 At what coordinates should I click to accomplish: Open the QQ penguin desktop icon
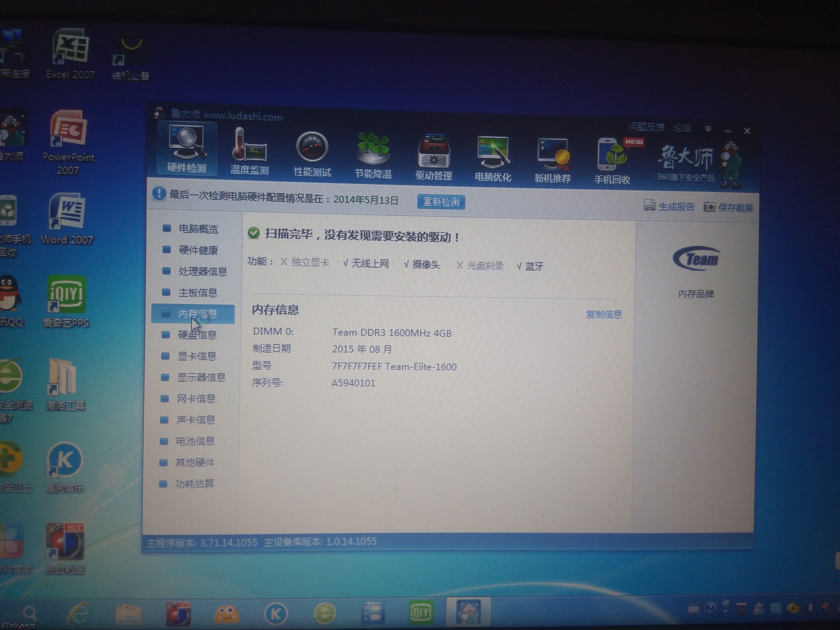click(11, 301)
